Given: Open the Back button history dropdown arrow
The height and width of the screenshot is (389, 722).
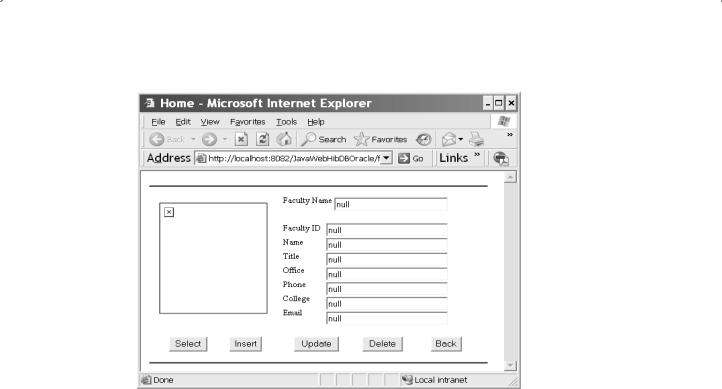Looking at the screenshot, I should tap(193, 139).
